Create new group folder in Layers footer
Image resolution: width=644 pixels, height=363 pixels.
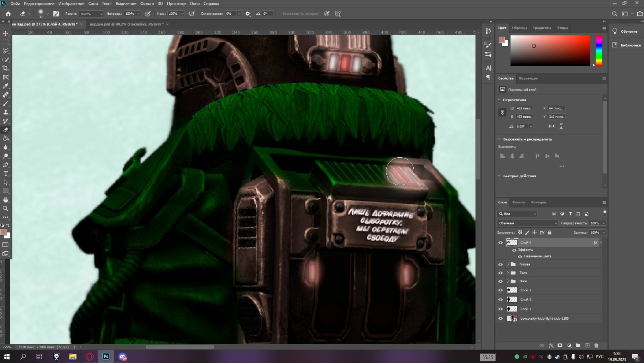click(578, 345)
